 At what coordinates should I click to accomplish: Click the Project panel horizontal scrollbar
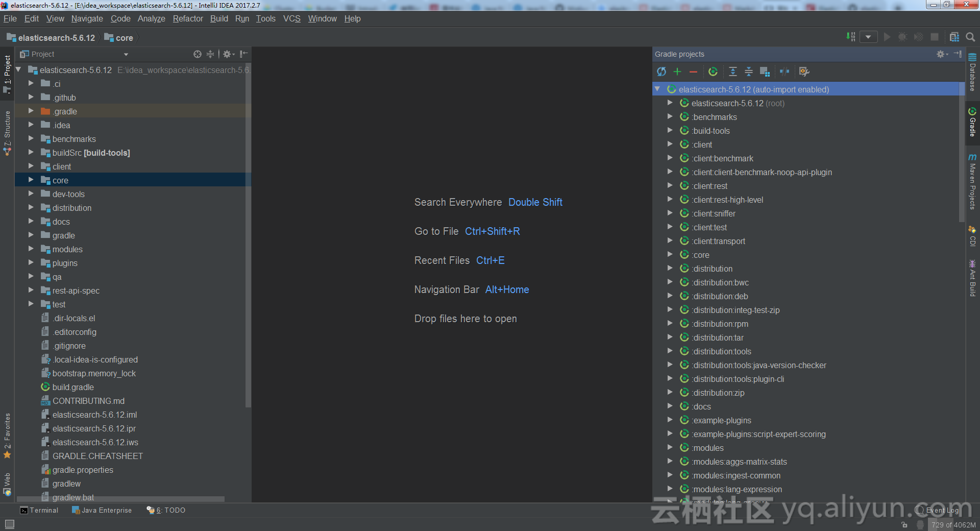pyautogui.click(x=121, y=499)
